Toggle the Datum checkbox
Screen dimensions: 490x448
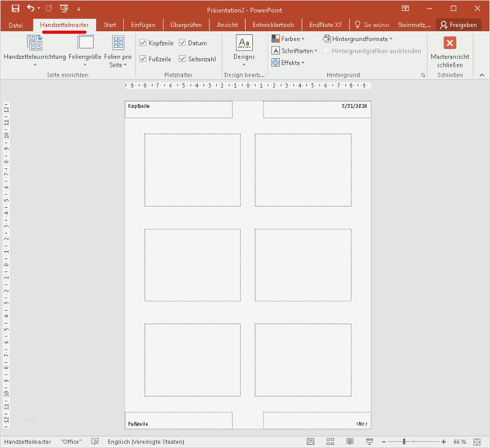pos(183,43)
